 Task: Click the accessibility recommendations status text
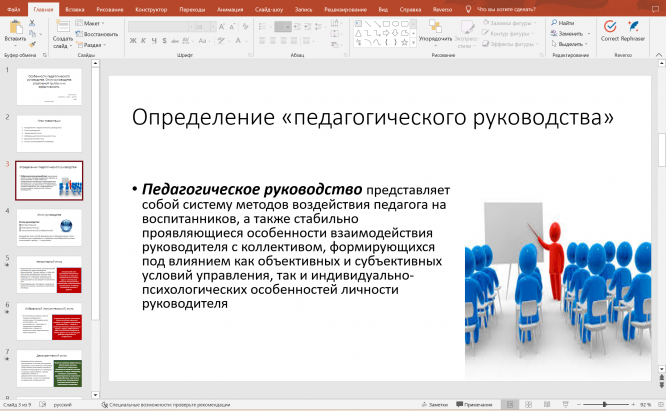(171, 405)
